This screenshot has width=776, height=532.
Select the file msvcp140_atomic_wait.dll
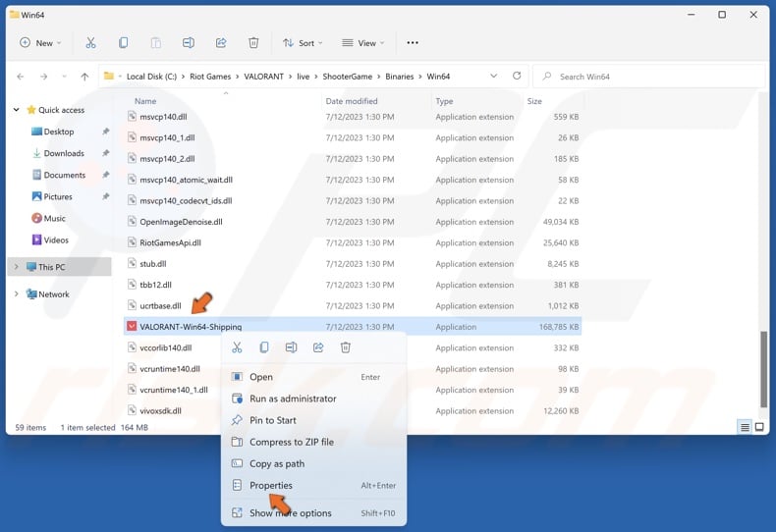click(x=186, y=180)
